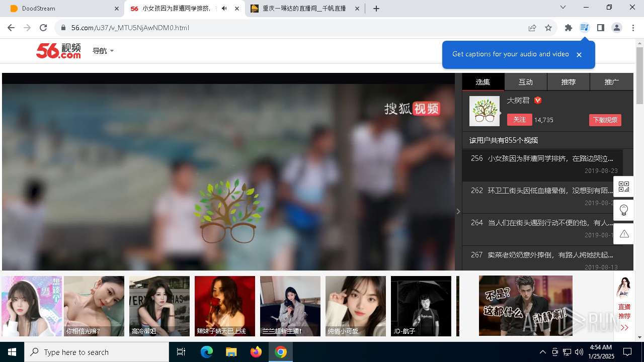Screen dimensions: 644x362
Task: Click the 关注 follow button
Action: tap(519, 120)
